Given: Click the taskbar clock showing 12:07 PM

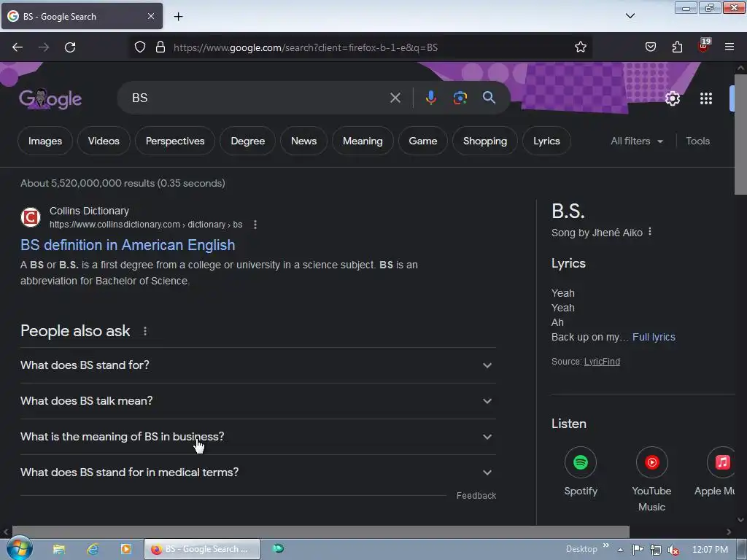Looking at the screenshot, I should click(710, 550).
